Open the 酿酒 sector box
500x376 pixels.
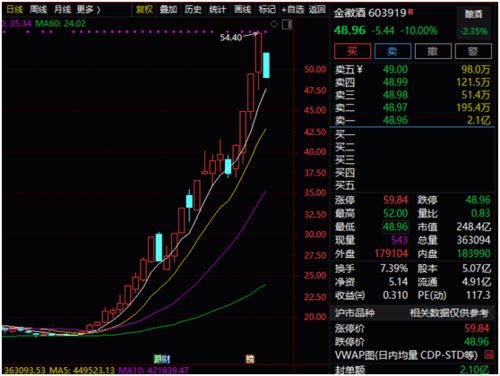474,22
